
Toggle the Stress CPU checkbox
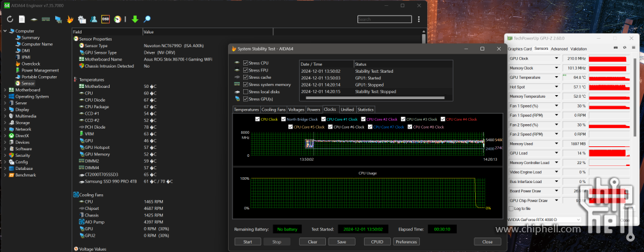click(x=246, y=63)
